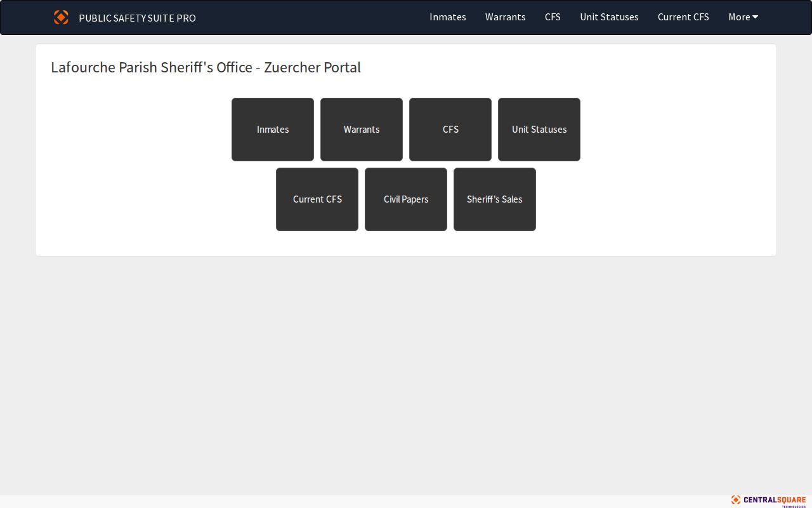Open CFS in the top navigation bar

553,17
